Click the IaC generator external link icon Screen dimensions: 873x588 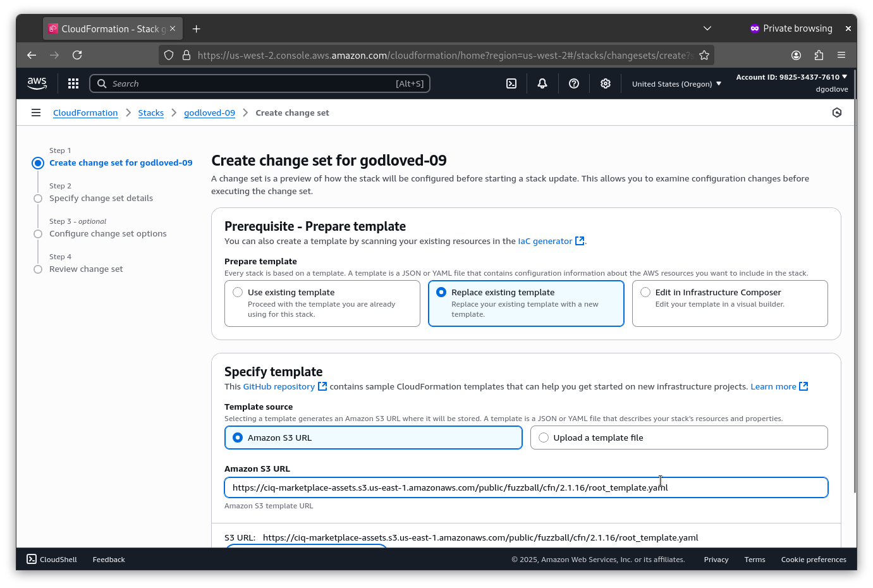point(580,240)
